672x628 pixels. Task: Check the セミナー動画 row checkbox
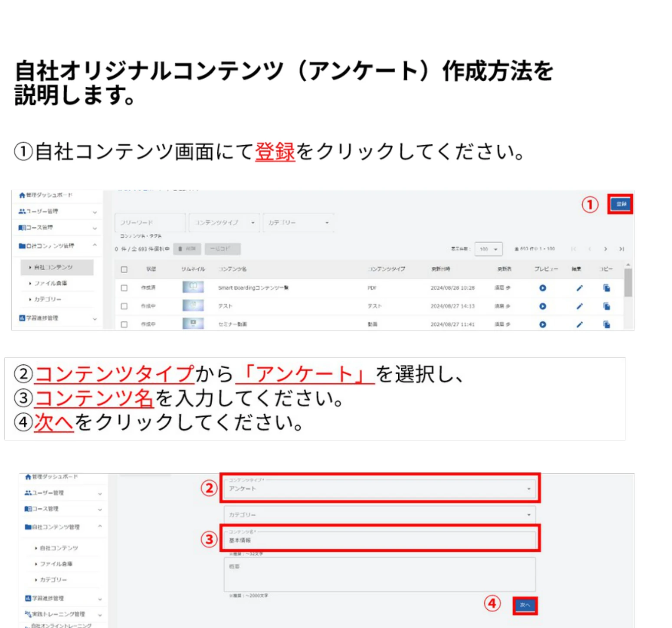124,324
